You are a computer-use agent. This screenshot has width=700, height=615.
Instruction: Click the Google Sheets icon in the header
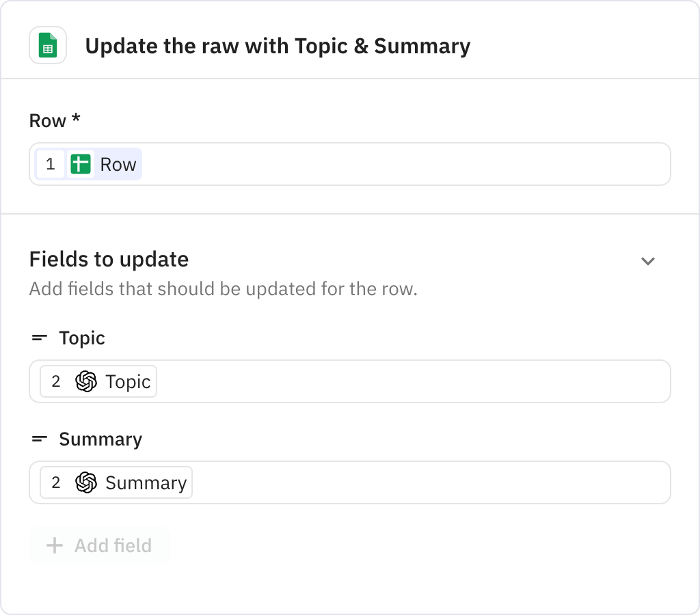coord(48,46)
